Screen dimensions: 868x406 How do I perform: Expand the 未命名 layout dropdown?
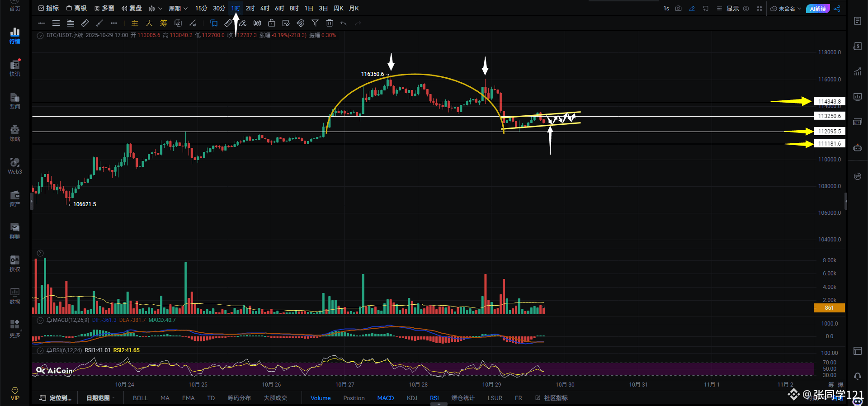[x=786, y=9]
